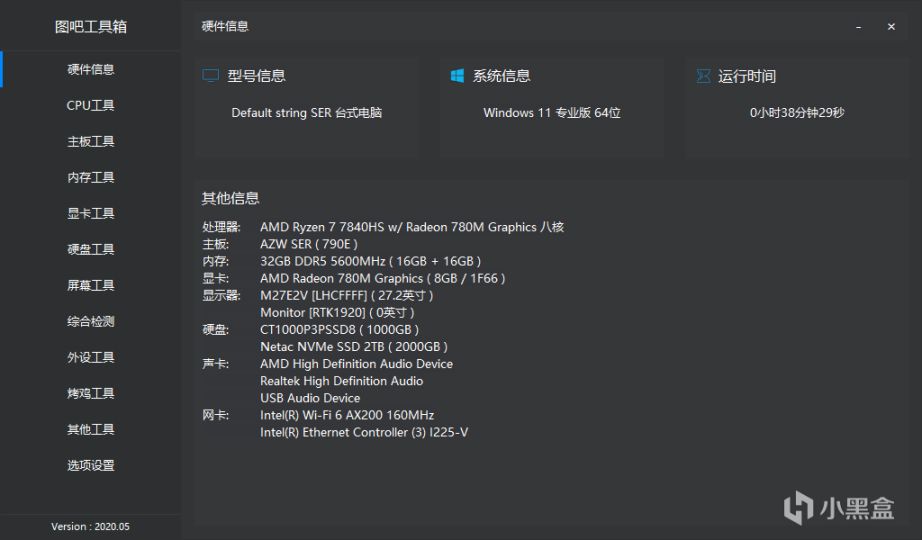Open 综合检测 tools
The height and width of the screenshot is (540, 922).
click(x=91, y=321)
